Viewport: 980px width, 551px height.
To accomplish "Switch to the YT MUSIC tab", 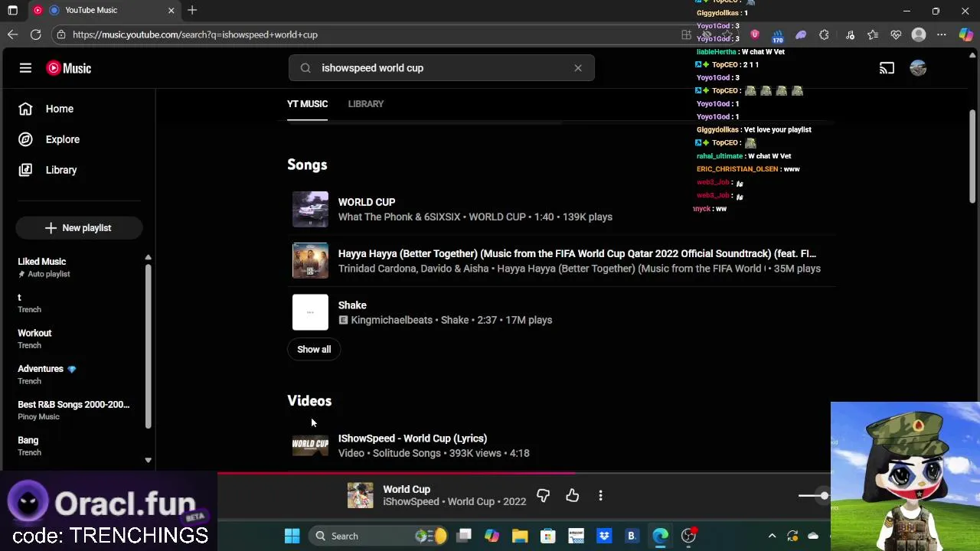I will [x=307, y=104].
